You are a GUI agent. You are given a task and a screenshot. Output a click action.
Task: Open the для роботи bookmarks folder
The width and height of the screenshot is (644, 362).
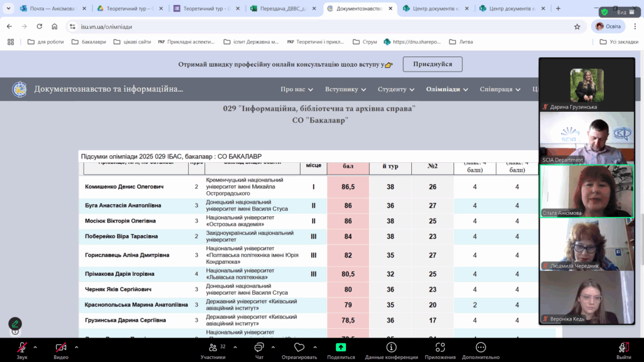pyautogui.click(x=45, y=42)
